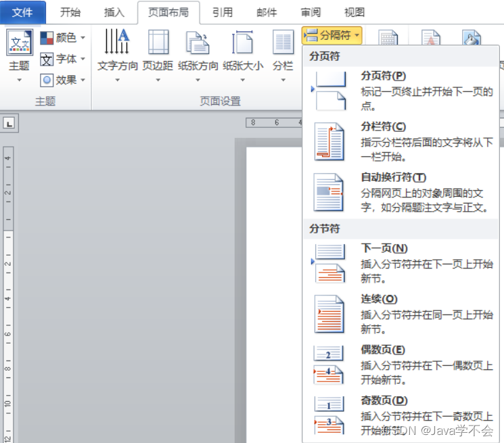The height and width of the screenshot is (443, 504).
Task: Switch to the 开始 tab
Action: click(x=70, y=12)
